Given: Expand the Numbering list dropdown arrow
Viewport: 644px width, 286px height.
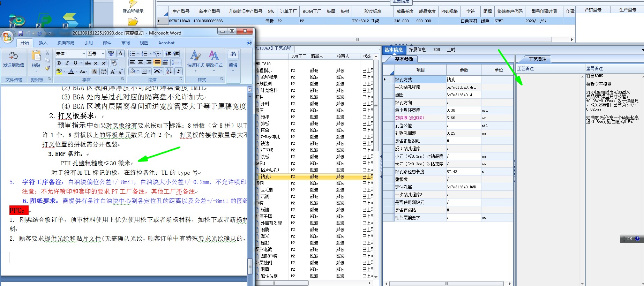Looking at the screenshot, I should (150, 54).
